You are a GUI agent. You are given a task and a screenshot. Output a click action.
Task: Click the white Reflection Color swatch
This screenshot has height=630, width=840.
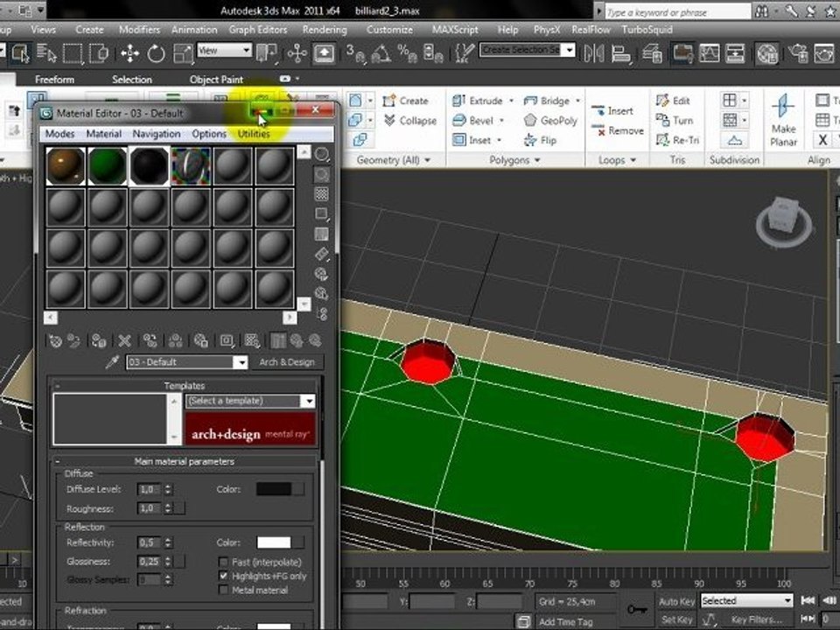tap(274, 542)
